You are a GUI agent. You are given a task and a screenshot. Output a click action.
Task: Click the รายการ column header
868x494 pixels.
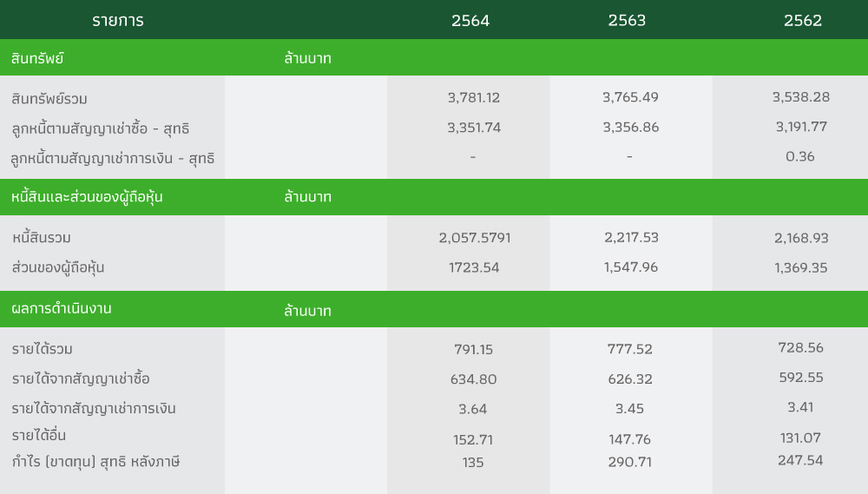[118, 21]
